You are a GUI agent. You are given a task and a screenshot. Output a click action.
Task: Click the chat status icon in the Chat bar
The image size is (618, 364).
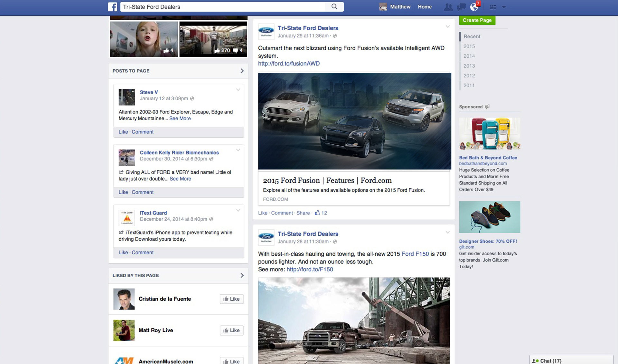coord(535,361)
